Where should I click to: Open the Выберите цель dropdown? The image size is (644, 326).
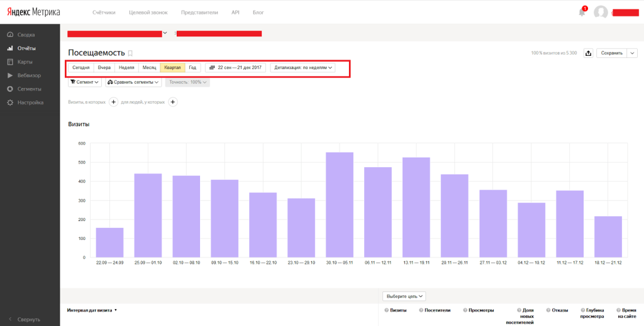[404, 296]
